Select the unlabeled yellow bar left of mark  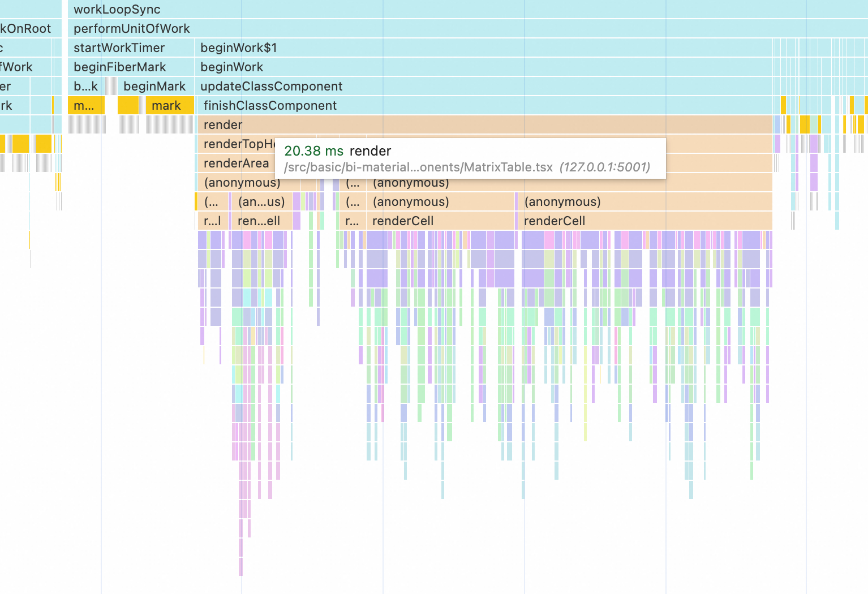click(x=128, y=105)
